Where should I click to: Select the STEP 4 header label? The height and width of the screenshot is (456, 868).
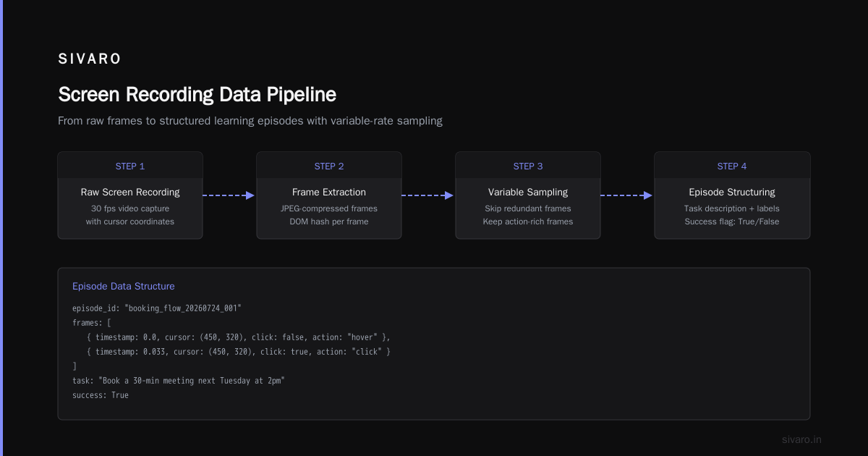tap(732, 166)
